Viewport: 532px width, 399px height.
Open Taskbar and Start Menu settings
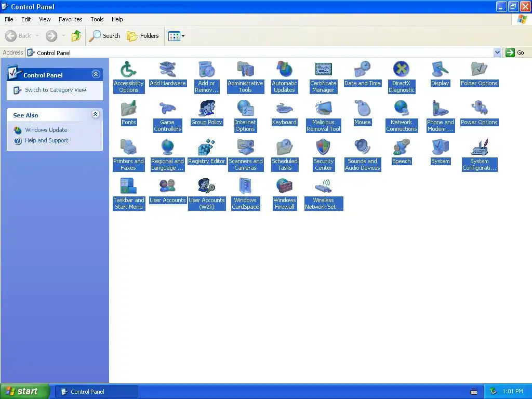(129, 187)
